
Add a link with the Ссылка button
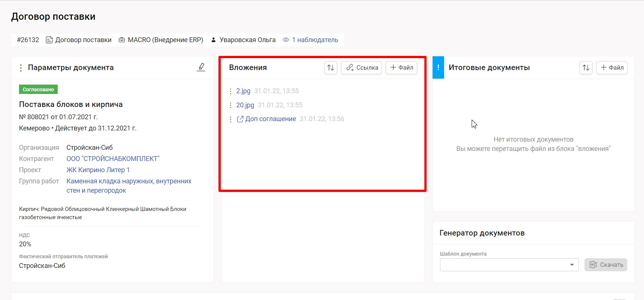(361, 67)
